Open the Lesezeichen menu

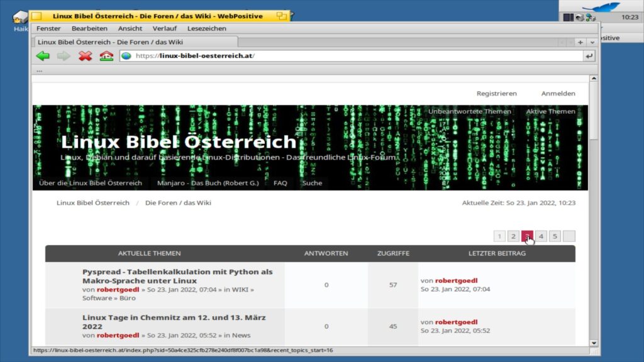206,28
